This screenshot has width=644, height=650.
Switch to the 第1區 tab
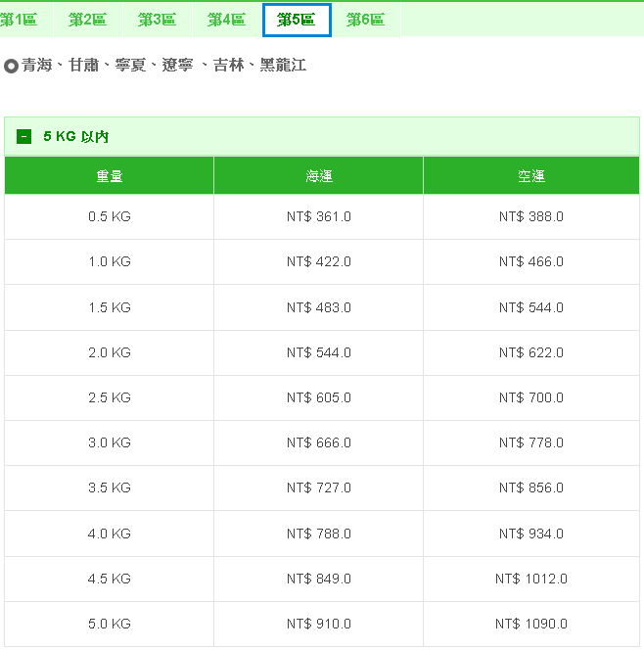pos(19,20)
